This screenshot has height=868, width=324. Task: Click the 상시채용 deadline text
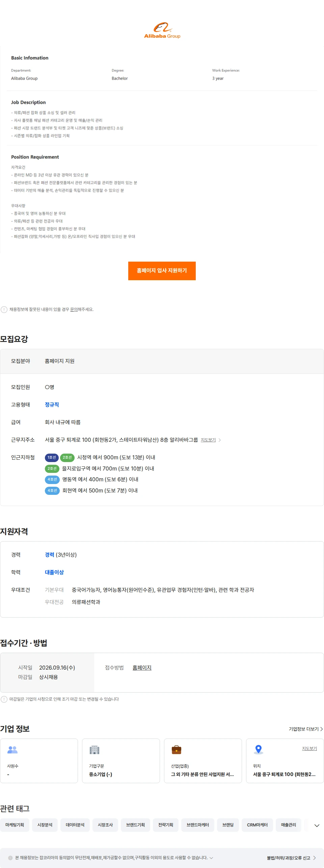pos(49,677)
